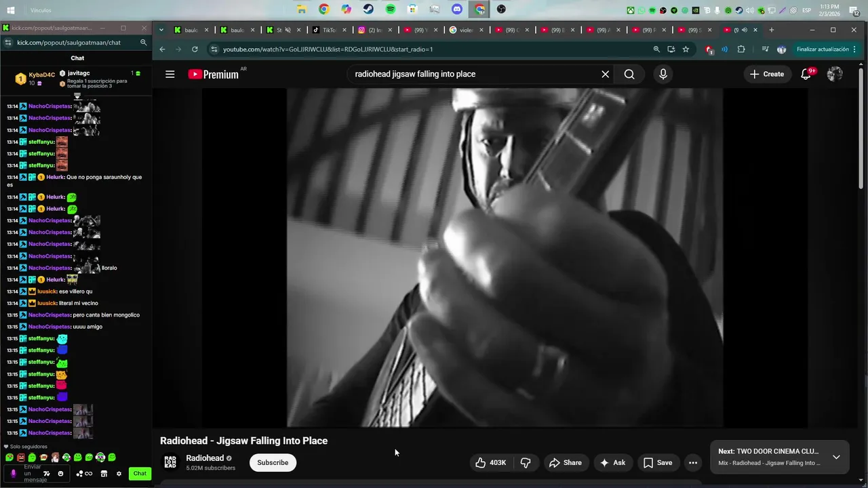Clear the YouTube search box text
Image resolution: width=868 pixels, height=488 pixels.
(x=606, y=75)
